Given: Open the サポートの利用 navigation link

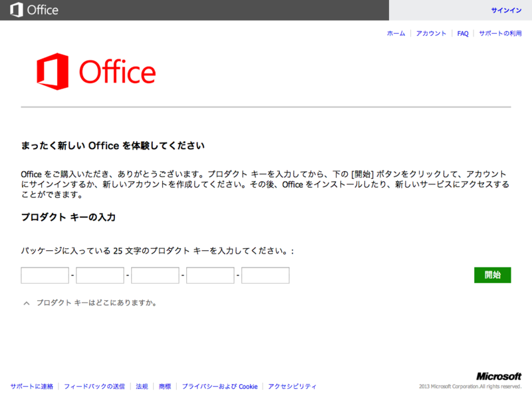Looking at the screenshot, I should tap(500, 33).
